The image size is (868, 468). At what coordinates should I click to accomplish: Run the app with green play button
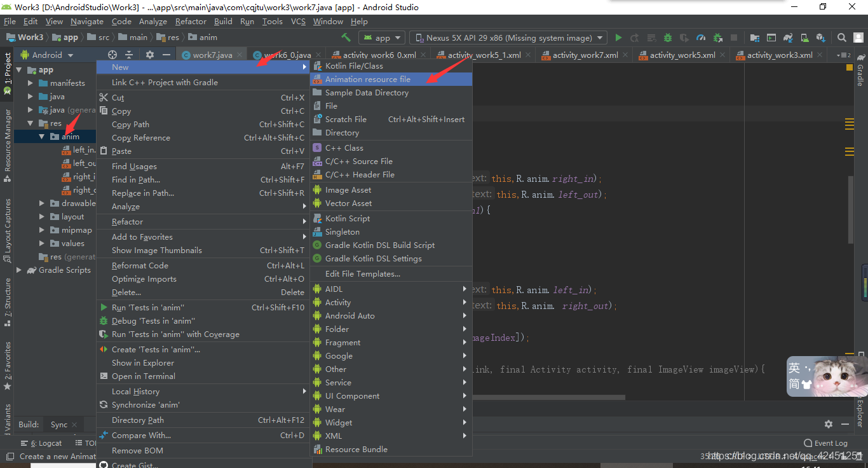[x=618, y=38]
